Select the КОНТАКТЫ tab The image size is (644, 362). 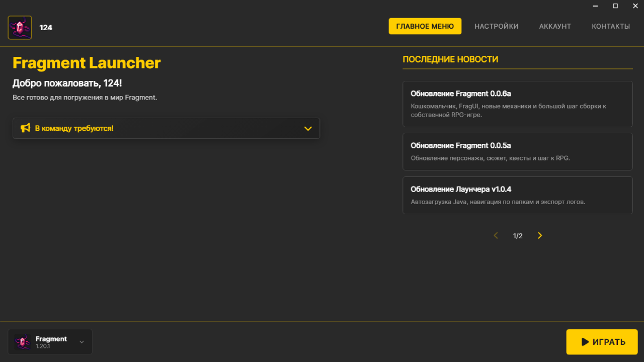click(610, 26)
